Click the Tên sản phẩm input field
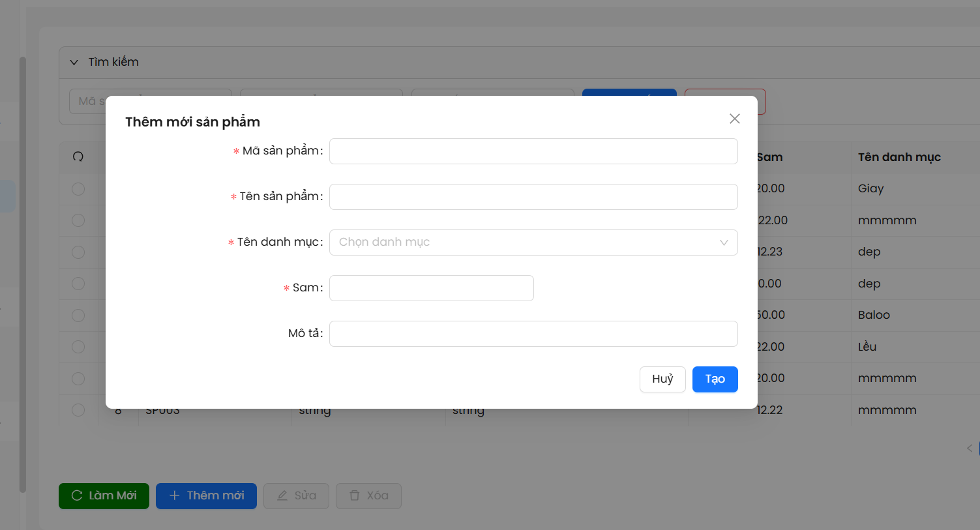The width and height of the screenshot is (980, 530). [533, 197]
